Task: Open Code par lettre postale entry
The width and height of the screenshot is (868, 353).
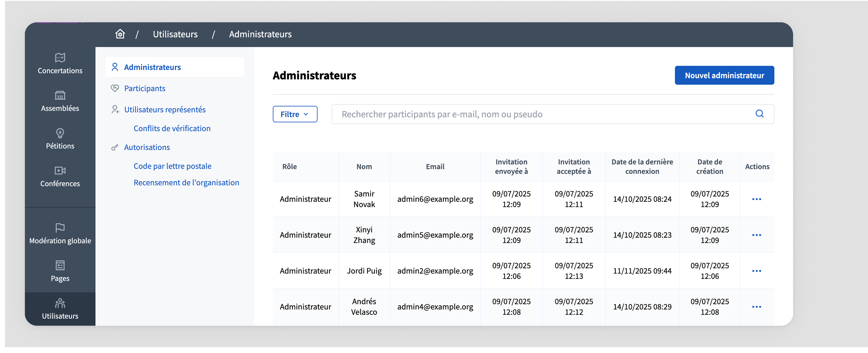Action: (173, 166)
